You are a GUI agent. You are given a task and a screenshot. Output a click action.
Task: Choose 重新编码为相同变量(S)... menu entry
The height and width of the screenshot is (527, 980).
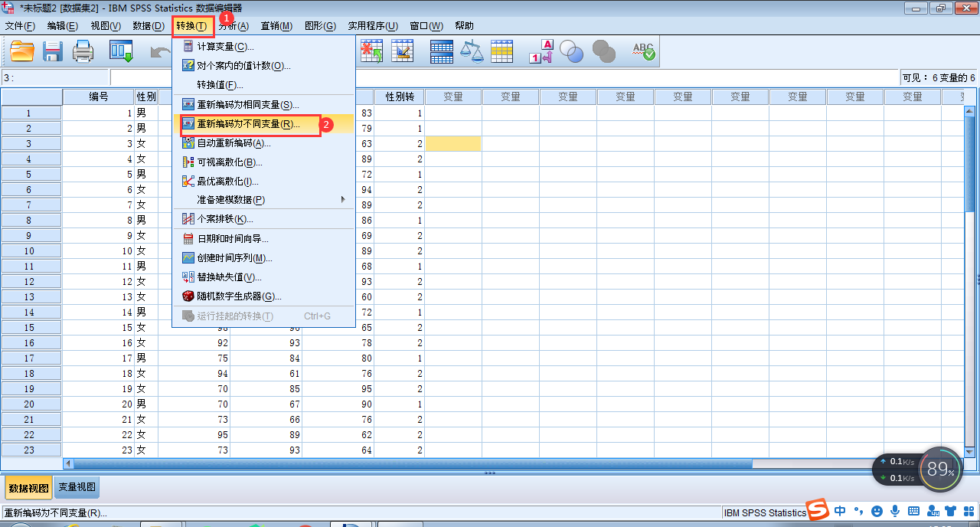(263, 105)
